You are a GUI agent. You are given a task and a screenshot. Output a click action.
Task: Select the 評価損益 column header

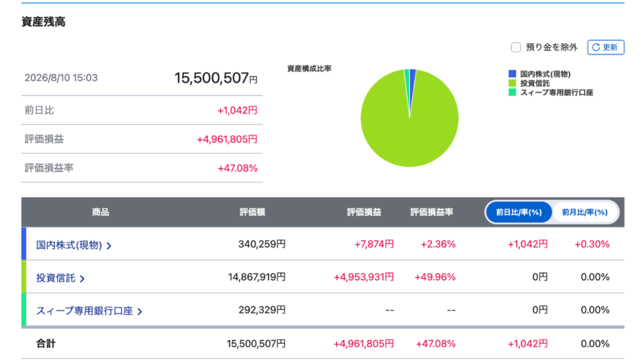click(x=364, y=212)
